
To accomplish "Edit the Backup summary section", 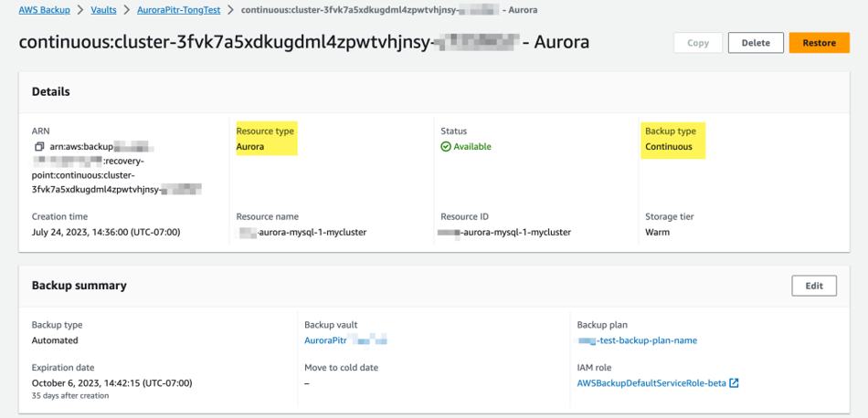I will pyautogui.click(x=814, y=286).
